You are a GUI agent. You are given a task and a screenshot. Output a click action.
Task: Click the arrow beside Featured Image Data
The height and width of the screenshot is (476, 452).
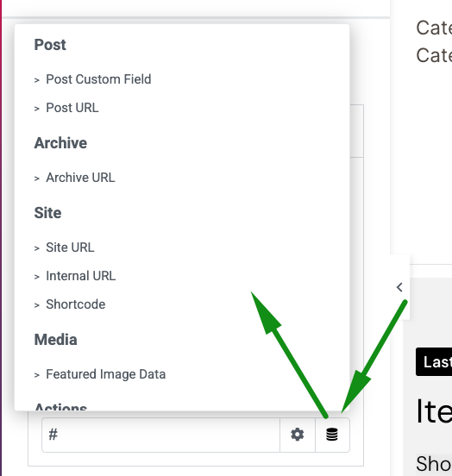[x=37, y=375]
